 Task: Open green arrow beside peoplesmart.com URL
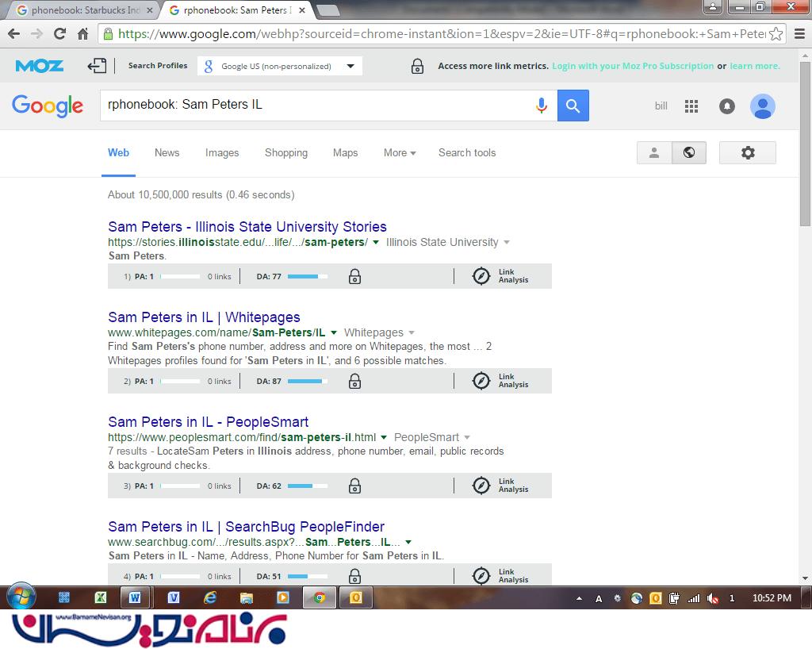[x=384, y=437]
